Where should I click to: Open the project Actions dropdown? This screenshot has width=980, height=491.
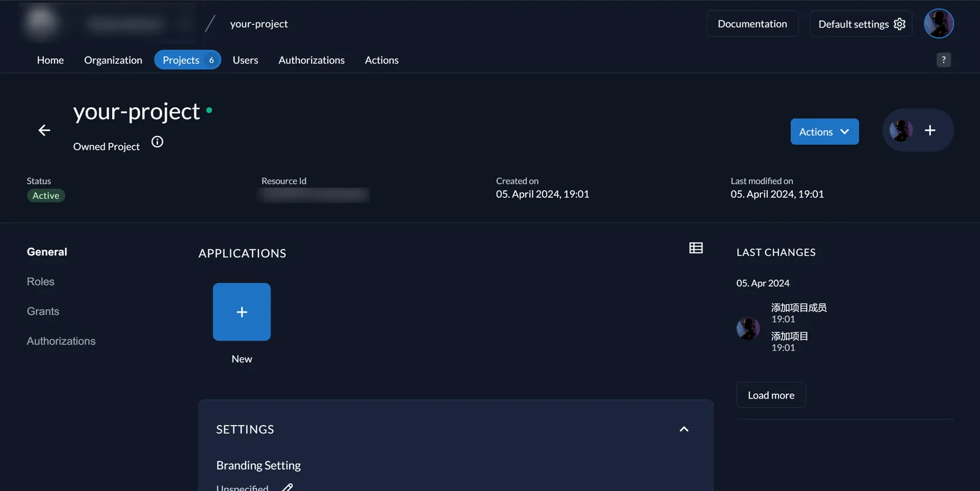[x=824, y=132]
